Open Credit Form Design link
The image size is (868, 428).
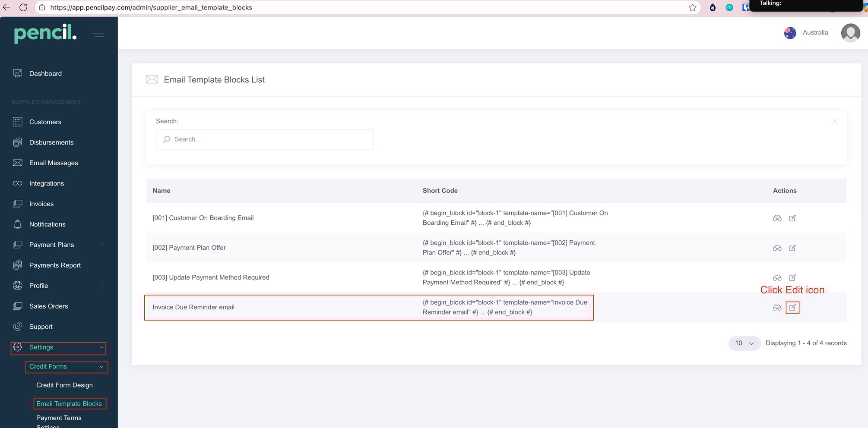point(64,385)
